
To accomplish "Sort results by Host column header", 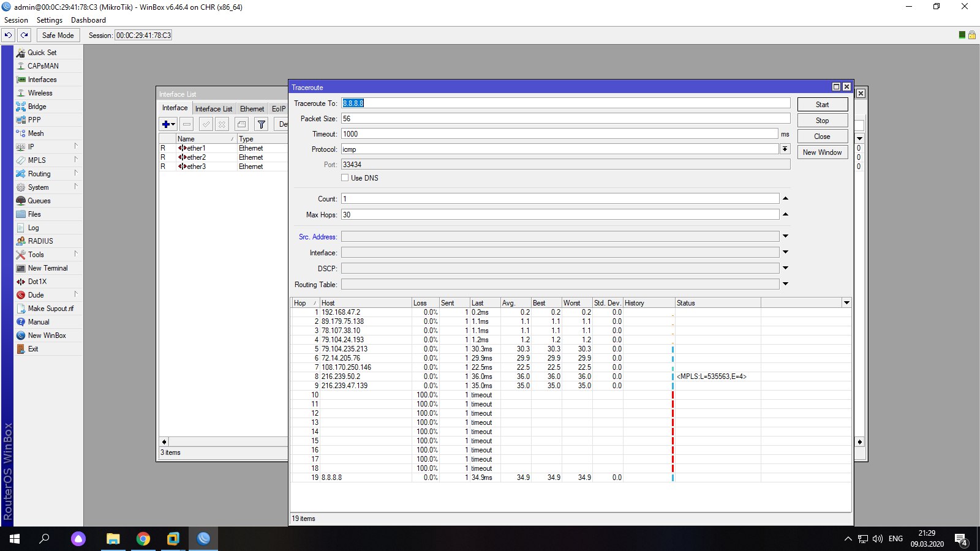I will [366, 303].
